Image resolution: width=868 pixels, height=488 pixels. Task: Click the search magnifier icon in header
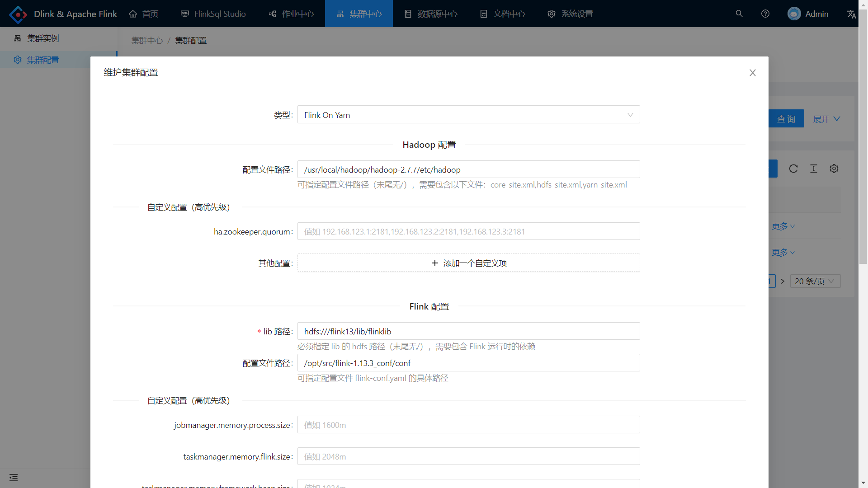click(739, 14)
